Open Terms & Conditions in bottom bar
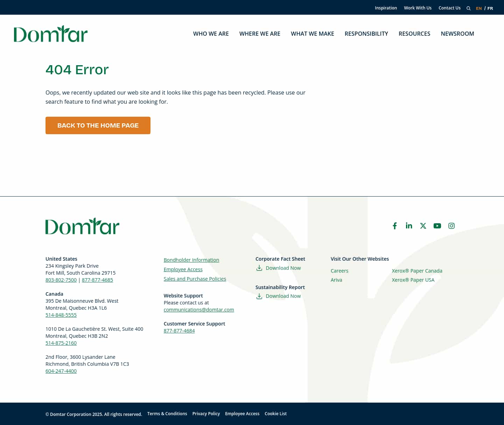Viewport: 504px width, 425px height. [167, 414]
